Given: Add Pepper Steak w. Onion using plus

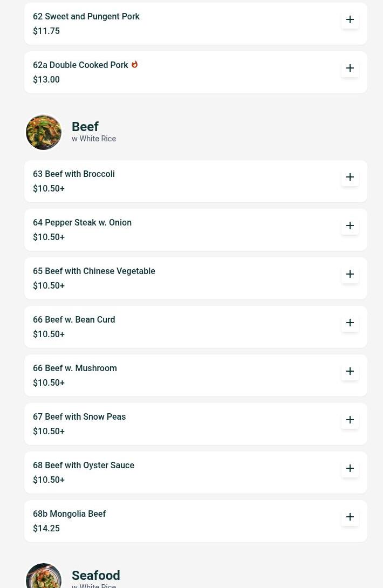Looking at the screenshot, I should pyautogui.click(x=350, y=225).
